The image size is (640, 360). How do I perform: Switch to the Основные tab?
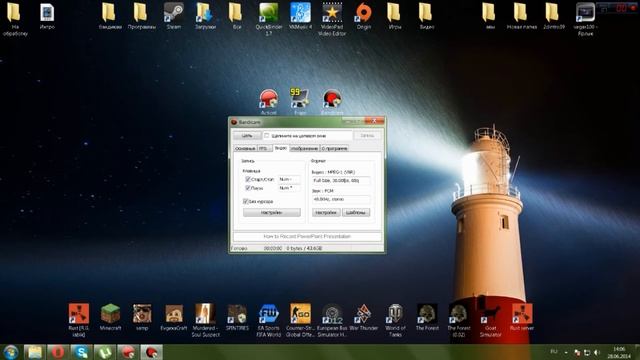(x=245, y=149)
